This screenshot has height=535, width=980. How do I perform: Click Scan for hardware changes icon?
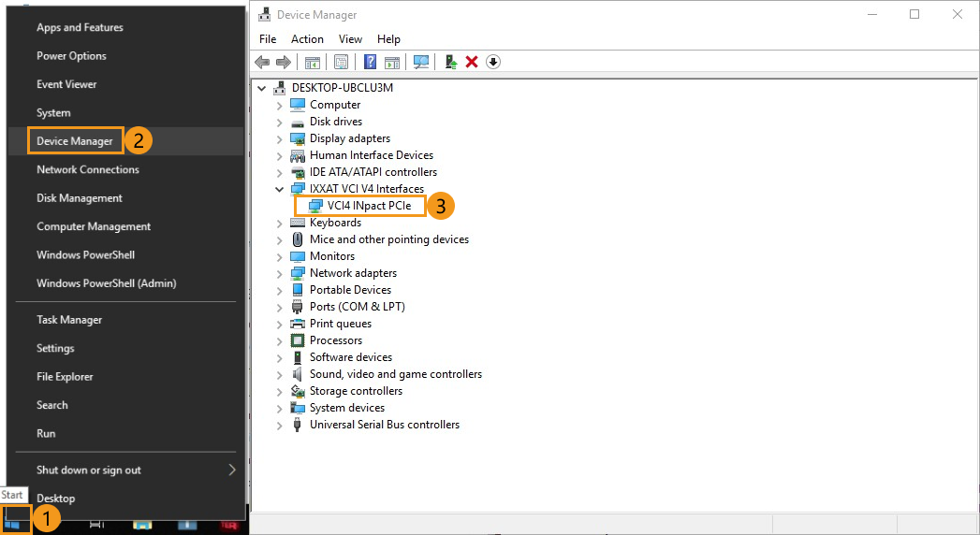tap(421, 62)
